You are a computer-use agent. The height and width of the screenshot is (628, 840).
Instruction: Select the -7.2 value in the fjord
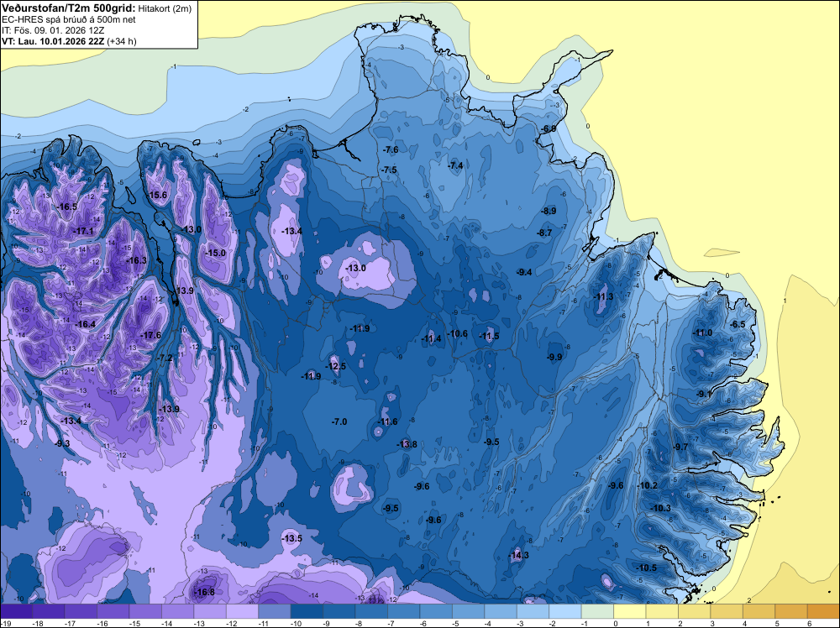(164, 358)
